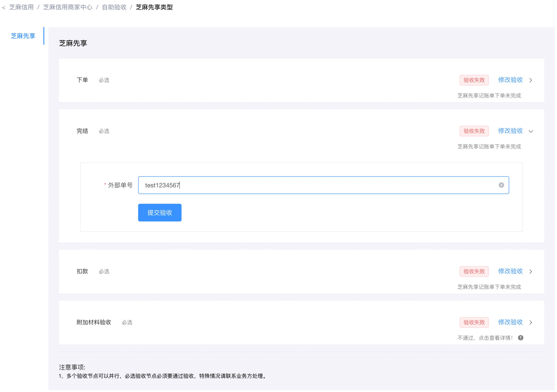Viewport: 557px width, 392px height.
Task: Click the 附加材料验收 row title
Action: coord(94,323)
